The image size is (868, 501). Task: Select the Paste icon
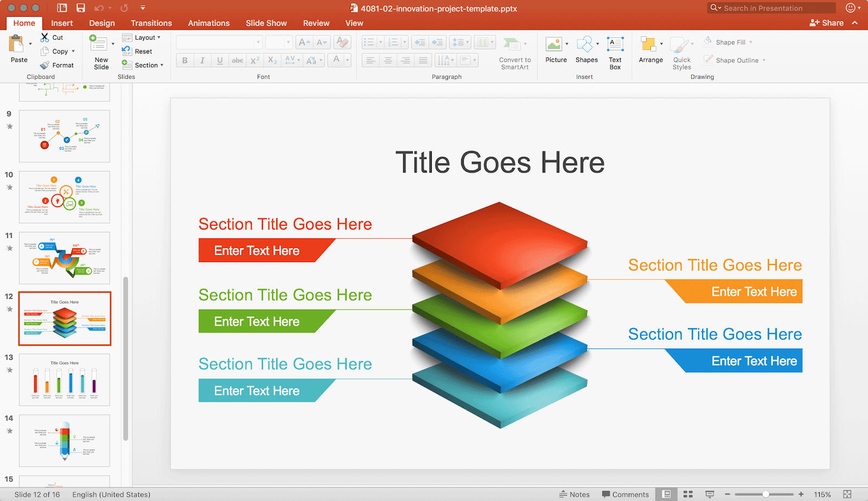coord(18,49)
